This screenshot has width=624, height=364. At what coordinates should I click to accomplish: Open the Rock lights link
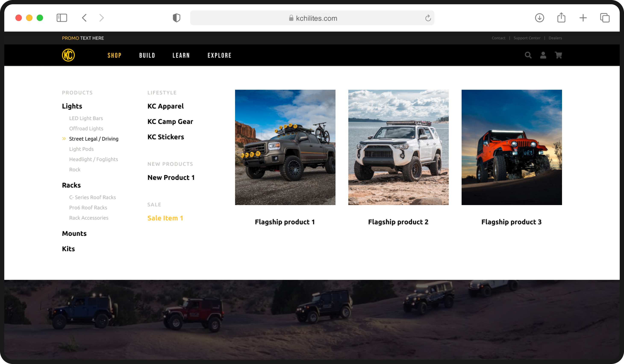tap(75, 170)
